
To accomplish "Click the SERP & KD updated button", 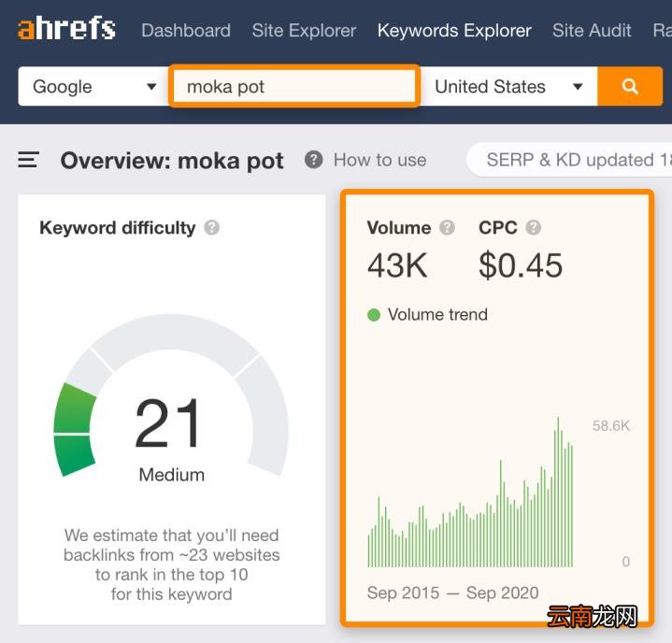I will (x=570, y=160).
